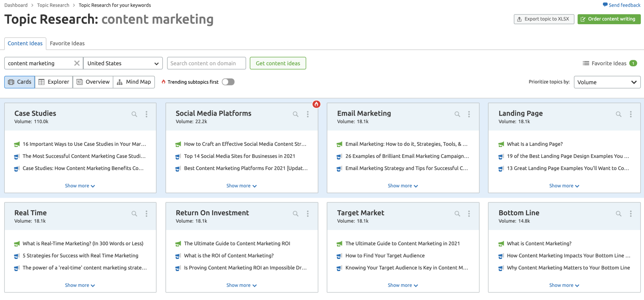The width and height of the screenshot is (644, 300).
Task: Click Send feedback link
Action: pos(621,5)
